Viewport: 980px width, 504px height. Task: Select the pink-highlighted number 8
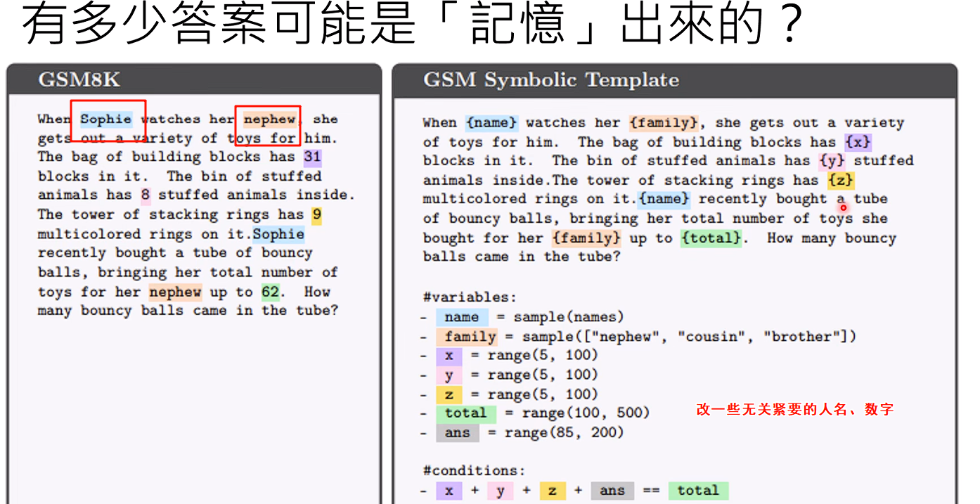[x=146, y=195]
